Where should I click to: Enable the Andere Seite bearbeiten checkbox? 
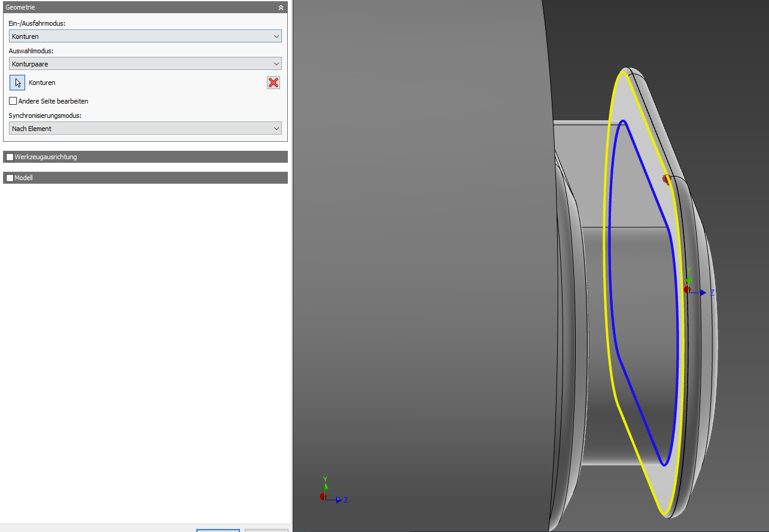[13, 101]
